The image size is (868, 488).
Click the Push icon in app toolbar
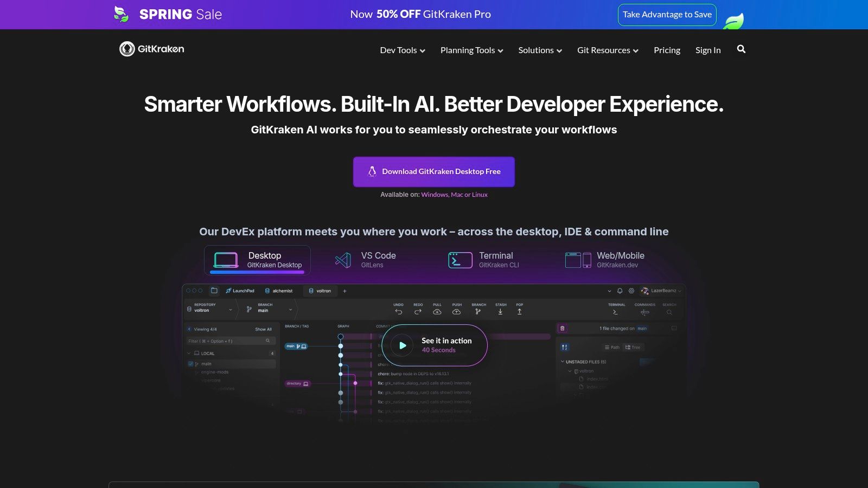[x=457, y=312]
